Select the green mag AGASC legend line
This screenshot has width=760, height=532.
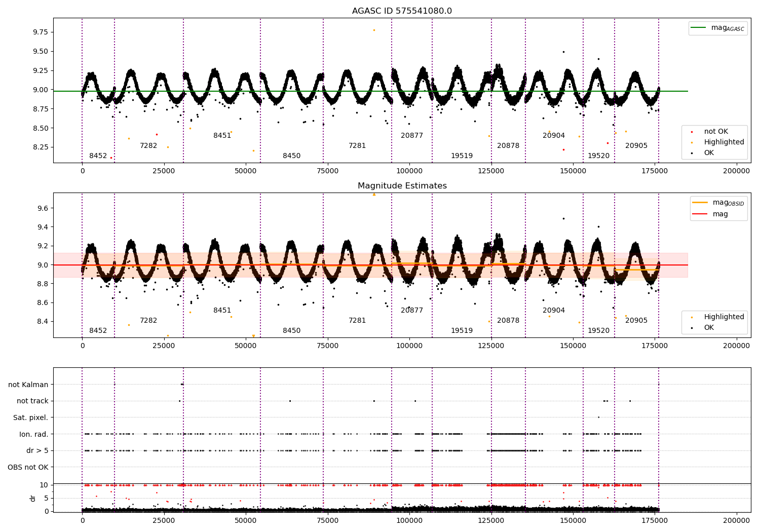pyautogui.click(x=699, y=28)
